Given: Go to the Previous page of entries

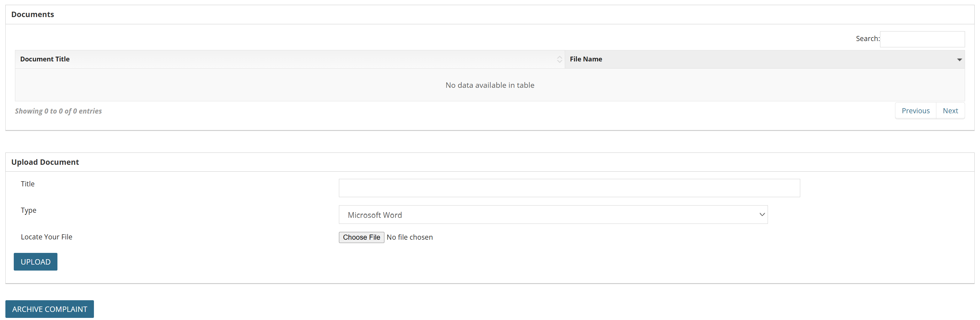Looking at the screenshot, I should [915, 111].
